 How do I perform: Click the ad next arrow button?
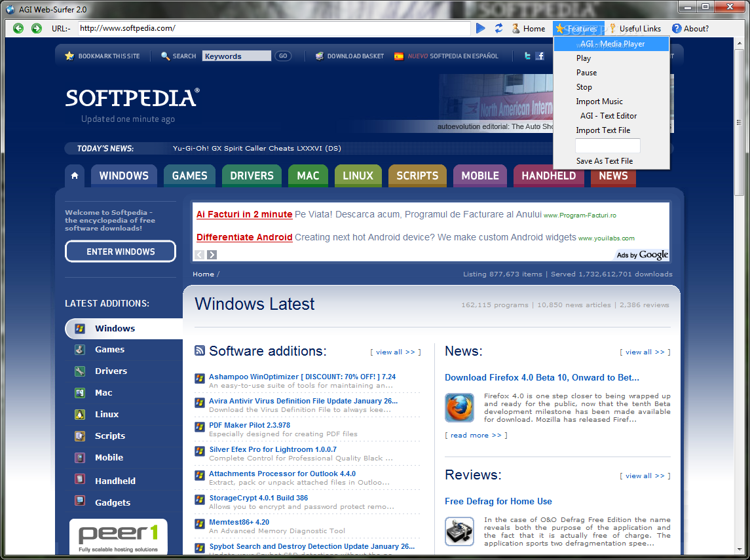(212, 255)
